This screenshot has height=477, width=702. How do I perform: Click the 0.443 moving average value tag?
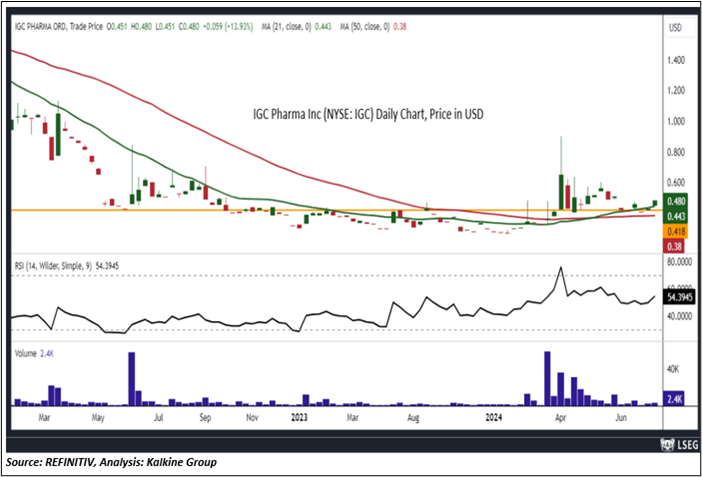coord(676,217)
